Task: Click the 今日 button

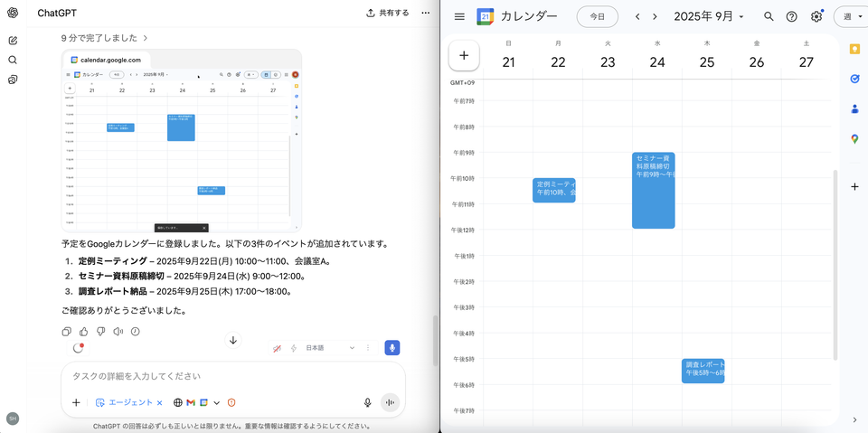Action: click(597, 16)
